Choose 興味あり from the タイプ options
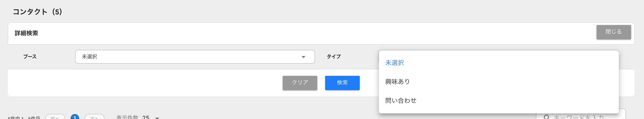The height and width of the screenshot is (119, 644). (499, 82)
